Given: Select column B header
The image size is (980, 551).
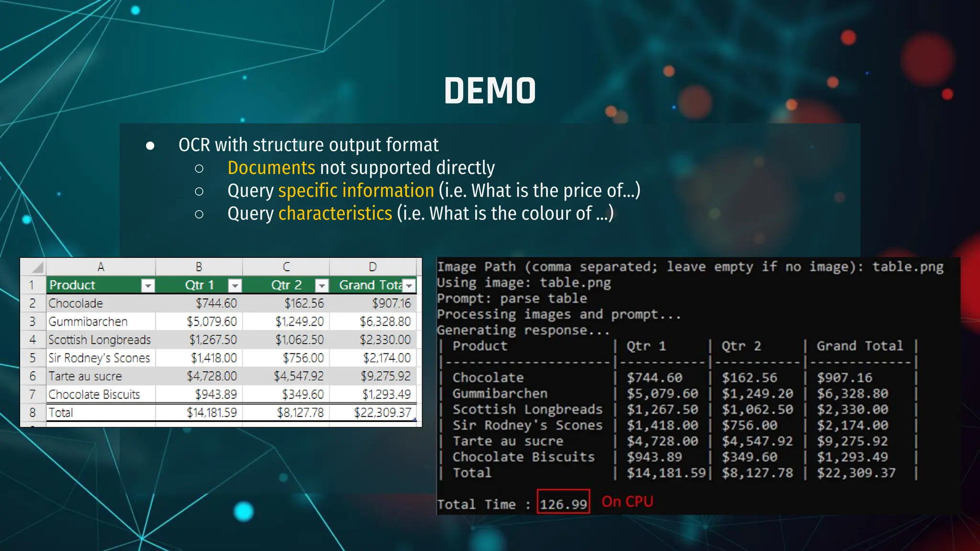Looking at the screenshot, I should [199, 267].
